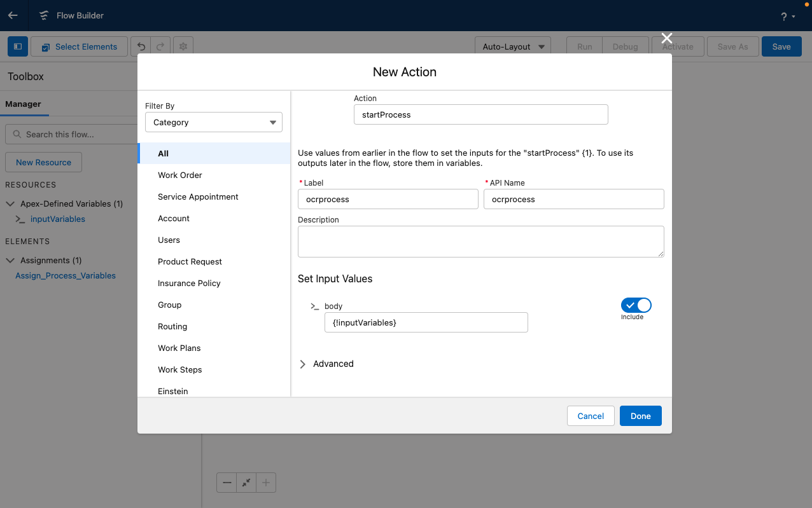
Task: Select the Work Order category
Action: [214, 175]
